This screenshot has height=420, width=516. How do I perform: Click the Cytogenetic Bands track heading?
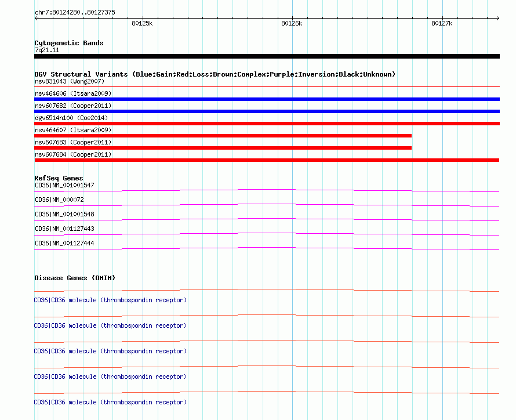pyautogui.click(x=69, y=43)
